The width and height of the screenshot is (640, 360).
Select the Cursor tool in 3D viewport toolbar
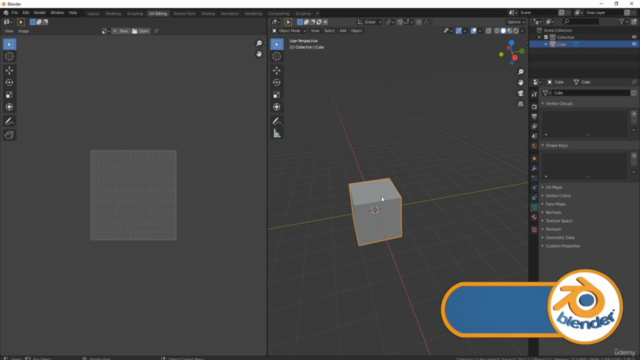[276, 56]
